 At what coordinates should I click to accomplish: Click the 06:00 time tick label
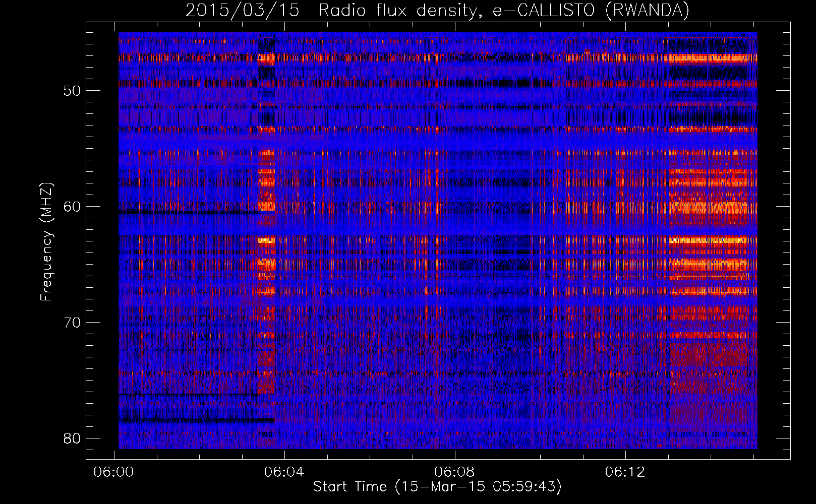click(x=114, y=472)
